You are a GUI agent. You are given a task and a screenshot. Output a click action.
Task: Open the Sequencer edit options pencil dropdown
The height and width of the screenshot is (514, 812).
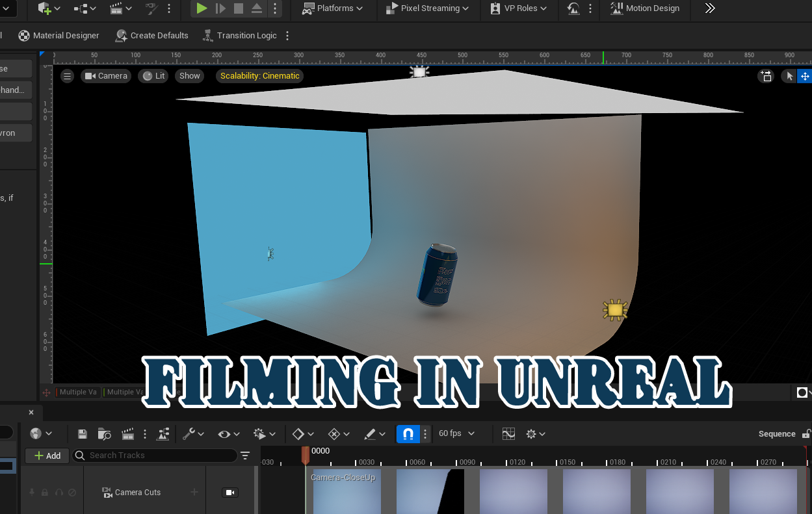pyautogui.click(x=374, y=433)
